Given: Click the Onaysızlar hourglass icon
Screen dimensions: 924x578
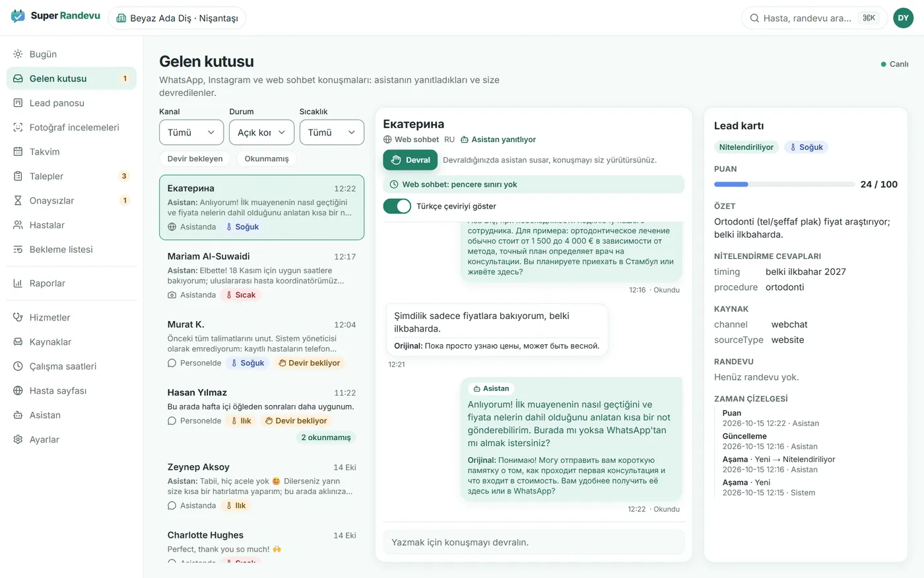Looking at the screenshot, I should pyautogui.click(x=18, y=201).
